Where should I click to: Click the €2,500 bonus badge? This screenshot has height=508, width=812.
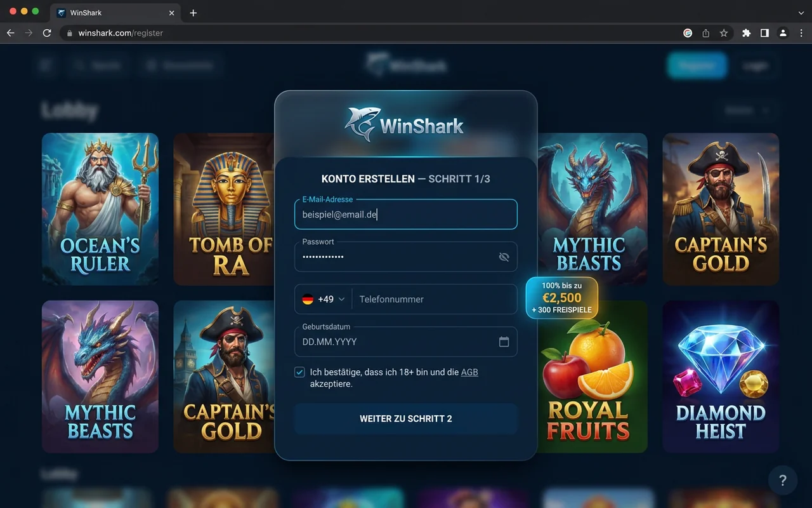[x=562, y=298]
